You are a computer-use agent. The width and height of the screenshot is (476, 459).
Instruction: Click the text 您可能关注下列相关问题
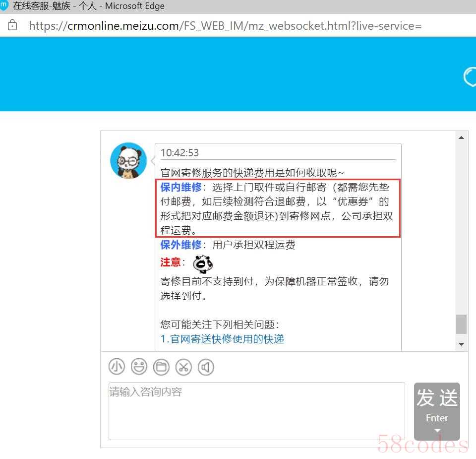pos(218,325)
